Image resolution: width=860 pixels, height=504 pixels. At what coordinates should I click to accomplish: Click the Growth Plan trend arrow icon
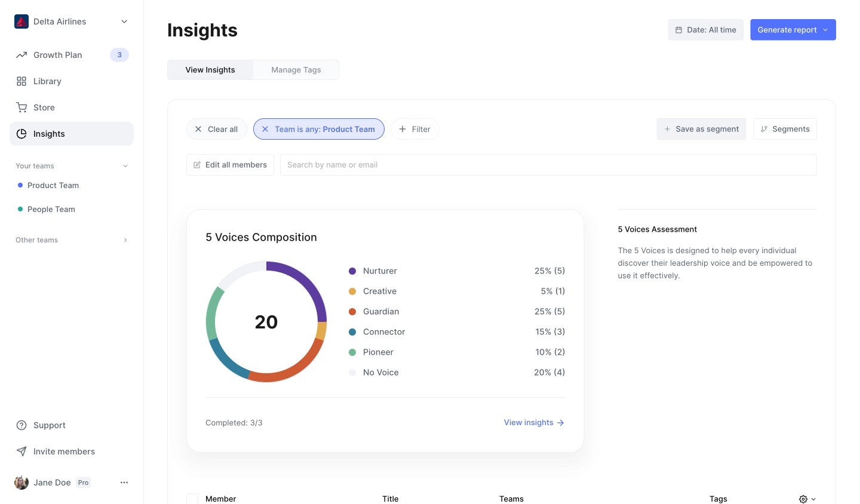tap(21, 55)
